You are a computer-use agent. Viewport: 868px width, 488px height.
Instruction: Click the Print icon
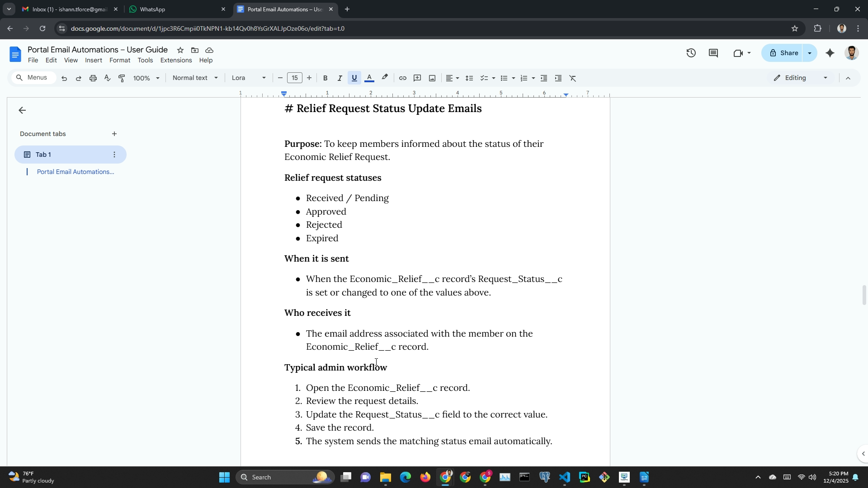pos(93,78)
